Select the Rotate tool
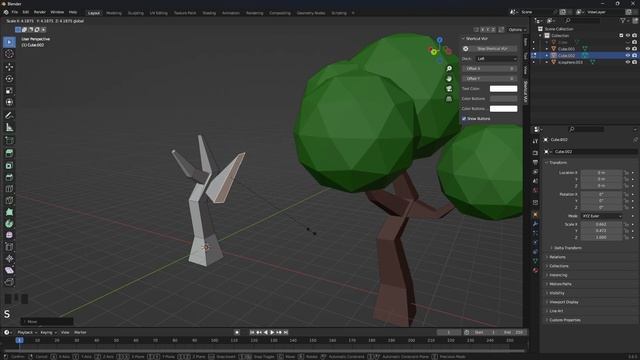This screenshot has width=640, height=360. pos(9,79)
